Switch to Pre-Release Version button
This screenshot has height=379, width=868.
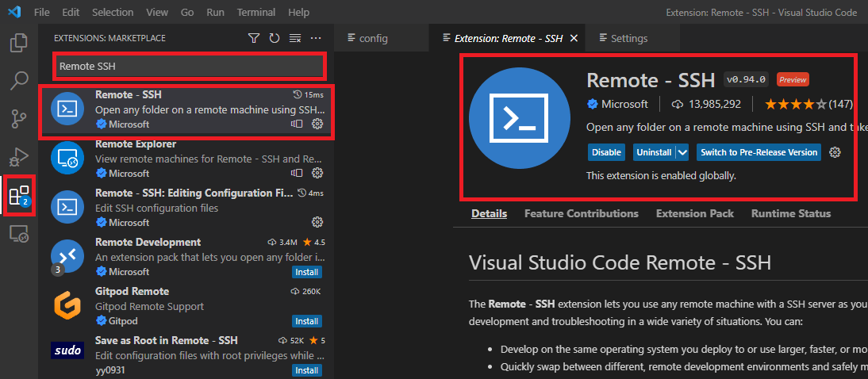click(x=759, y=152)
